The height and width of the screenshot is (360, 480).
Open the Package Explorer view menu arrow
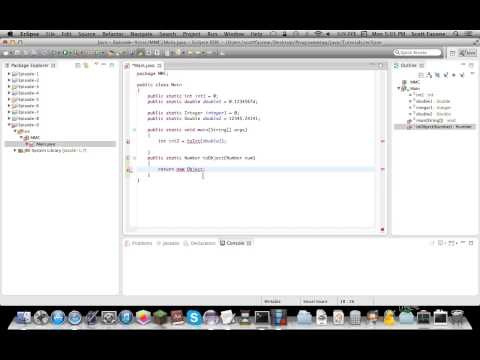coord(96,64)
